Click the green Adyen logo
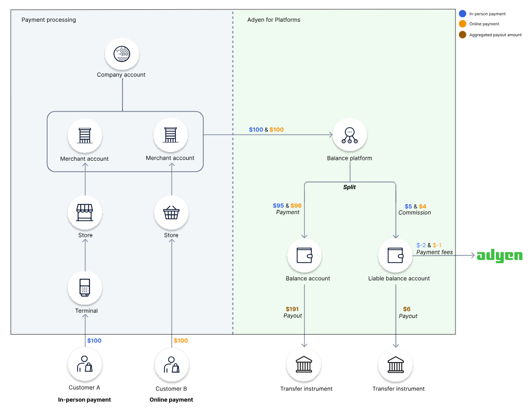 click(499, 256)
